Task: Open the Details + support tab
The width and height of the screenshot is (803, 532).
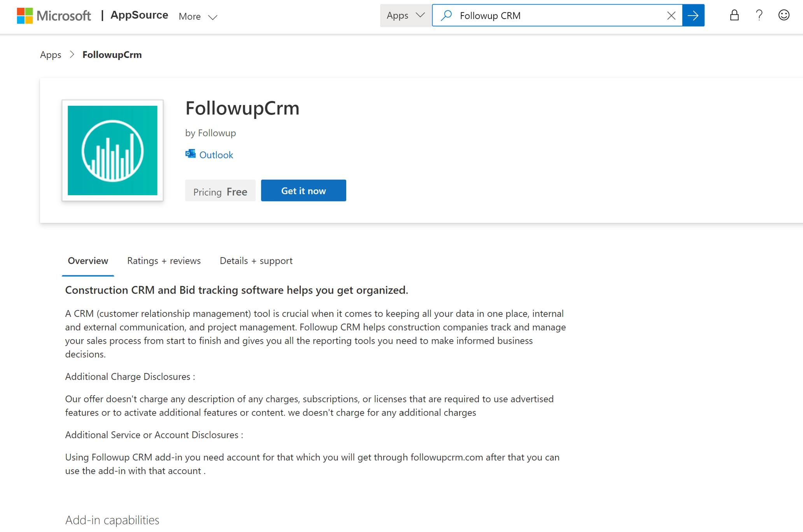Action: 256,261
